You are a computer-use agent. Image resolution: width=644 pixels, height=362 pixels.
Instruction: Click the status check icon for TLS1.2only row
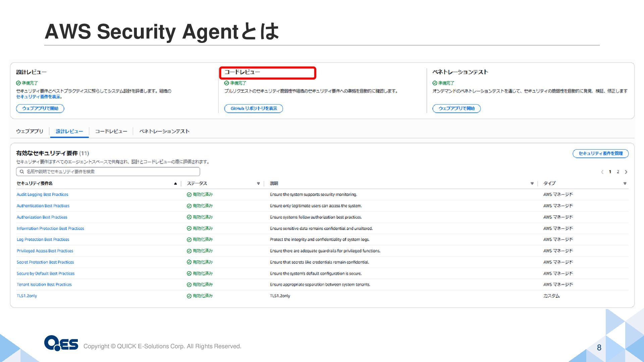189,296
